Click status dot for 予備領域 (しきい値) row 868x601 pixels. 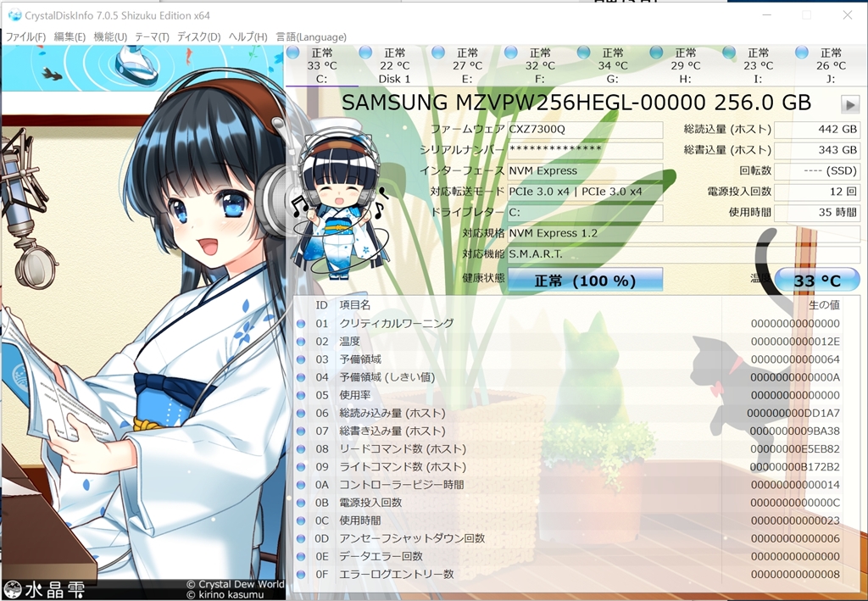point(301,377)
